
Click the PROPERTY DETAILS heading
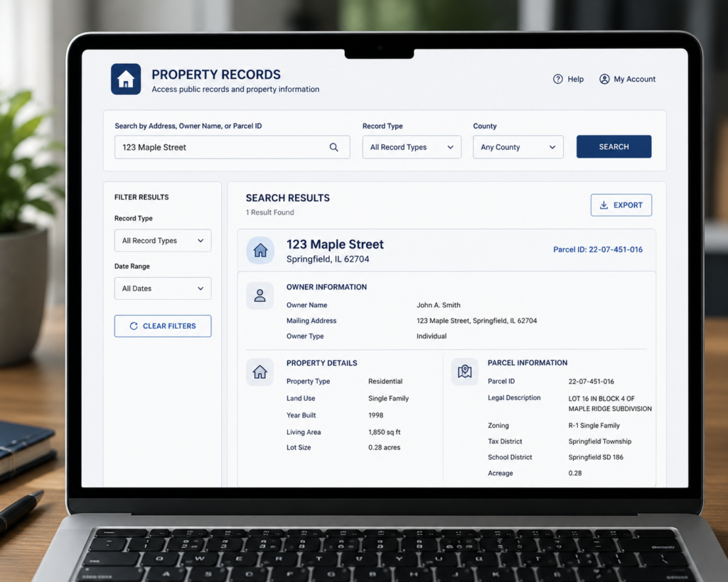[322, 363]
